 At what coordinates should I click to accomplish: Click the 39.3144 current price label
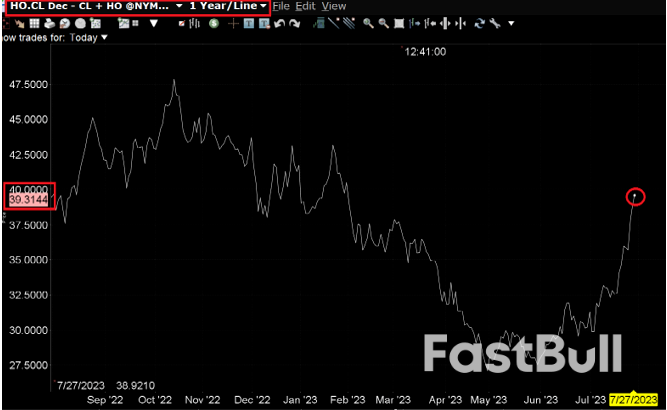[28, 200]
